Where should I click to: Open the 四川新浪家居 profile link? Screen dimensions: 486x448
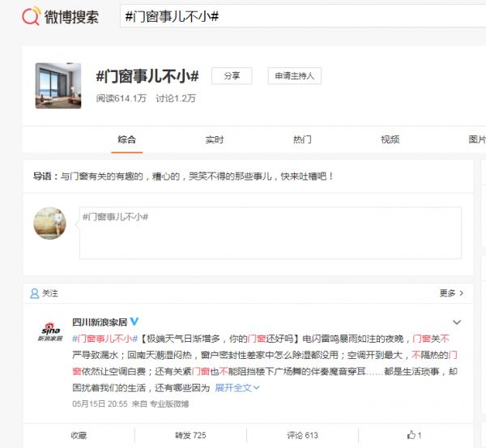94,322
